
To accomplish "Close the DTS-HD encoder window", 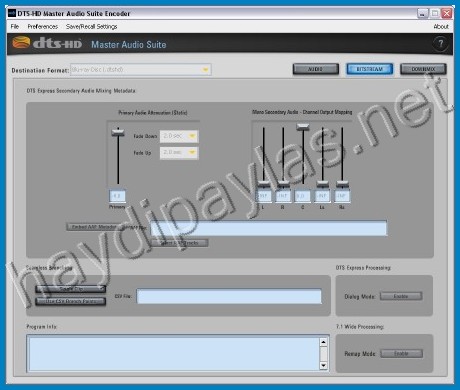I will click(x=447, y=14).
